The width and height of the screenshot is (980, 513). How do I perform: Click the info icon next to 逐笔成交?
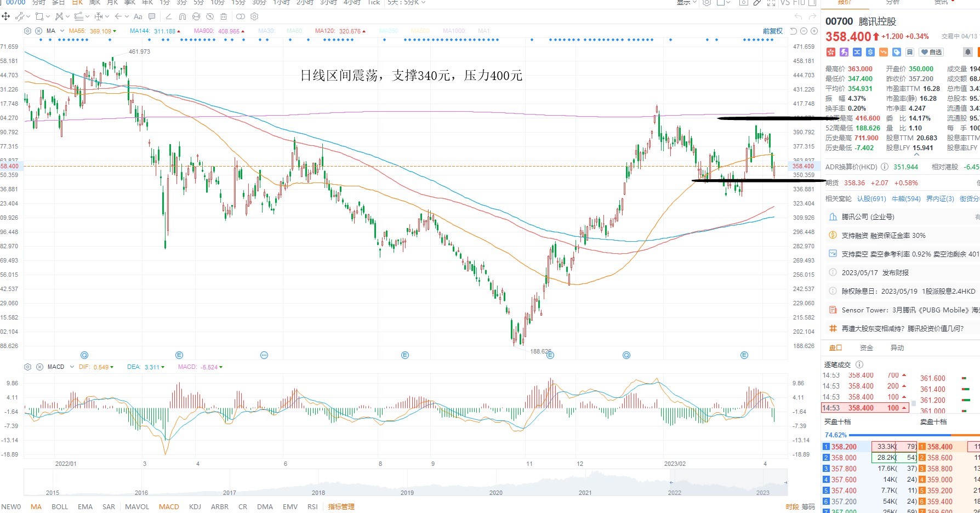(859, 364)
